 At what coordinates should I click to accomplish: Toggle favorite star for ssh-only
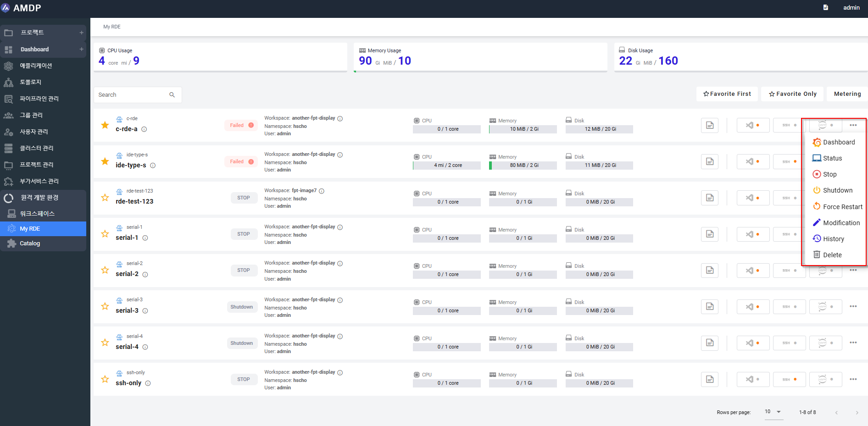[105, 379]
